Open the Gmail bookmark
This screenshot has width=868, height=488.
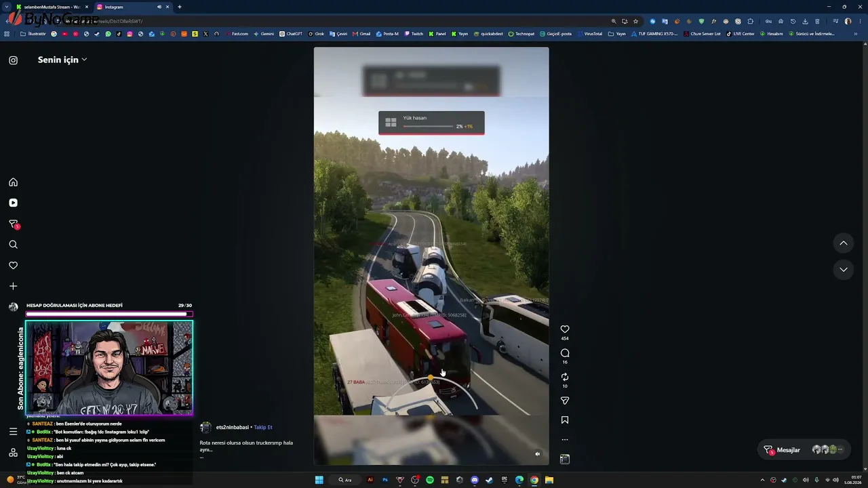362,34
